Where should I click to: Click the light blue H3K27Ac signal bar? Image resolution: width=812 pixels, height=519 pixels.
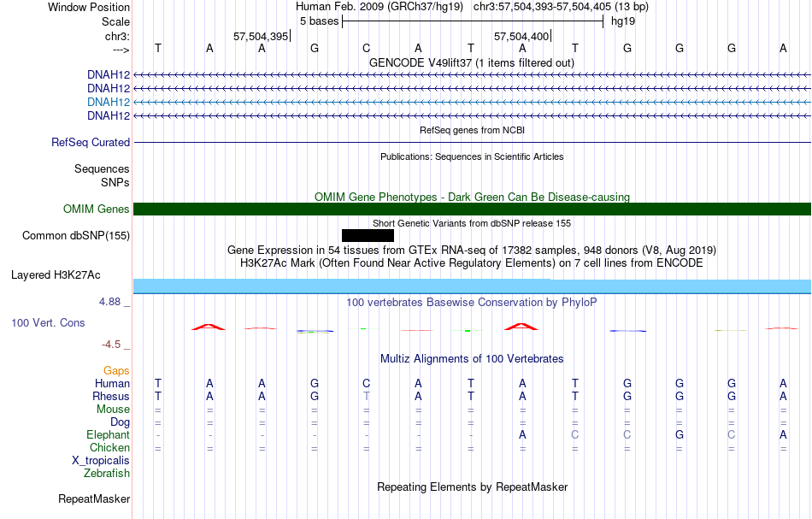click(472, 286)
